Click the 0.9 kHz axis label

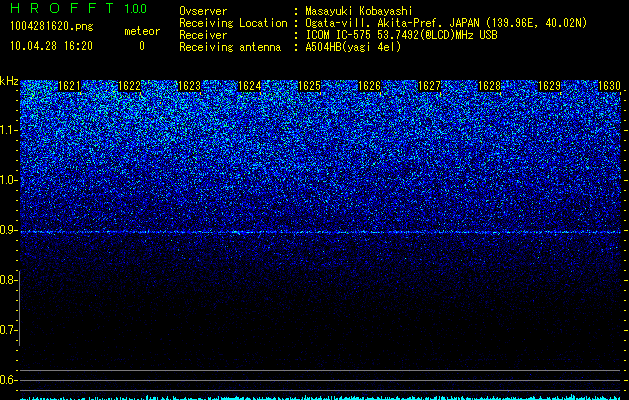(8, 230)
